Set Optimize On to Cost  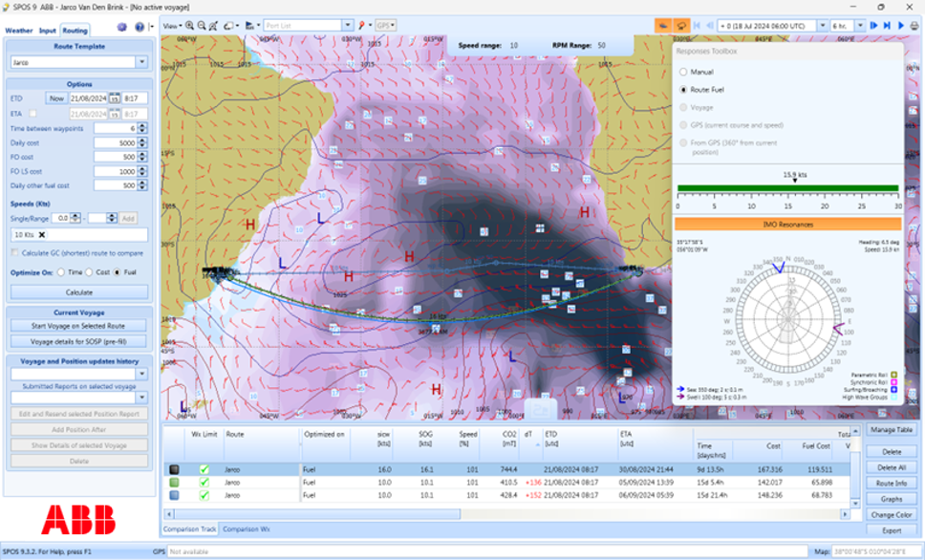pyautogui.click(x=89, y=272)
